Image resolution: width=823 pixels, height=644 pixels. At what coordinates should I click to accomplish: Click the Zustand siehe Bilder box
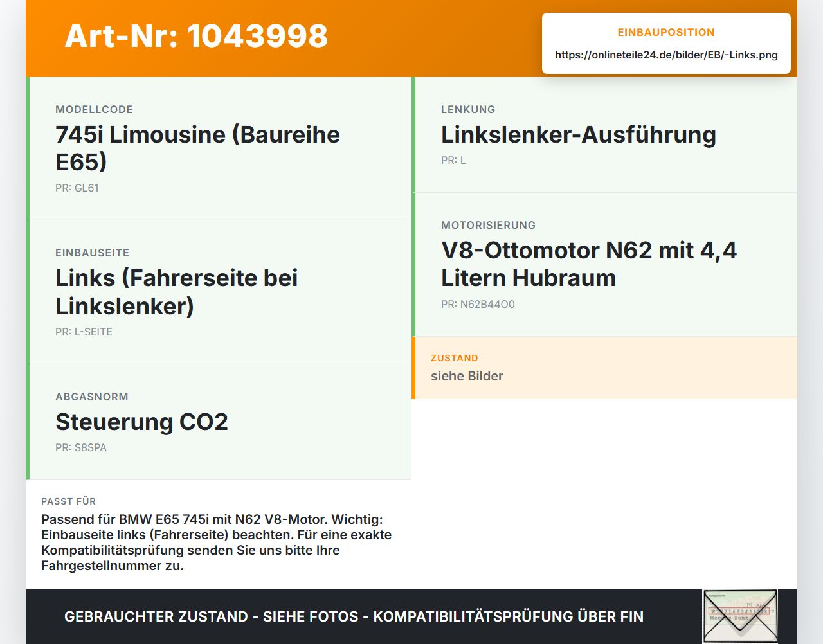pyautogui.click(x=604, y=368)
